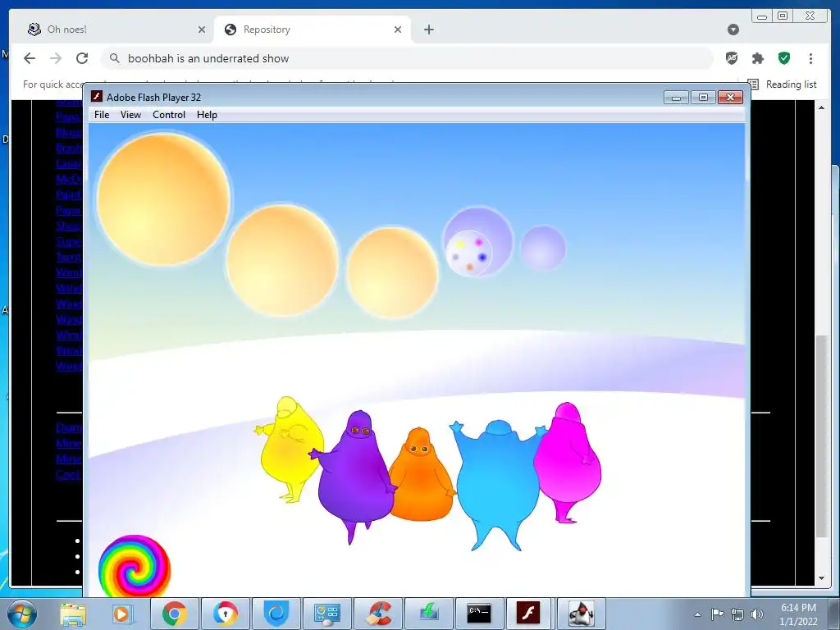Open the keyhole Chrome-like taskbar icon
This screenshot has width=840, height=630.
(225, 614)
